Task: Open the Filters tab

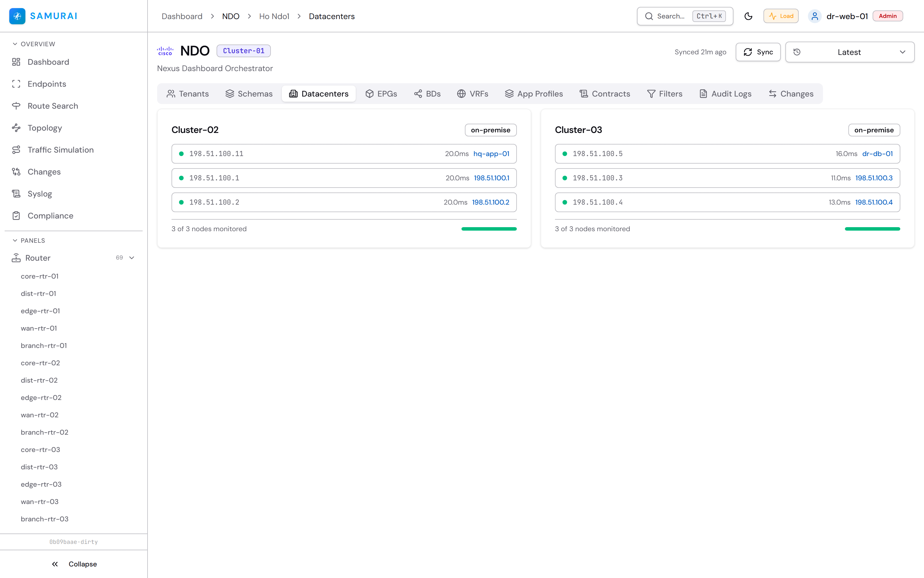Action: [x=665, y=94]
